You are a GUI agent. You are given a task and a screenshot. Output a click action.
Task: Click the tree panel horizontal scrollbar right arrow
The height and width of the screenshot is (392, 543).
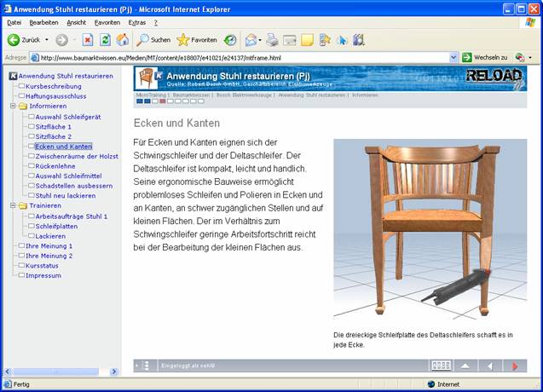coord(113,372)
